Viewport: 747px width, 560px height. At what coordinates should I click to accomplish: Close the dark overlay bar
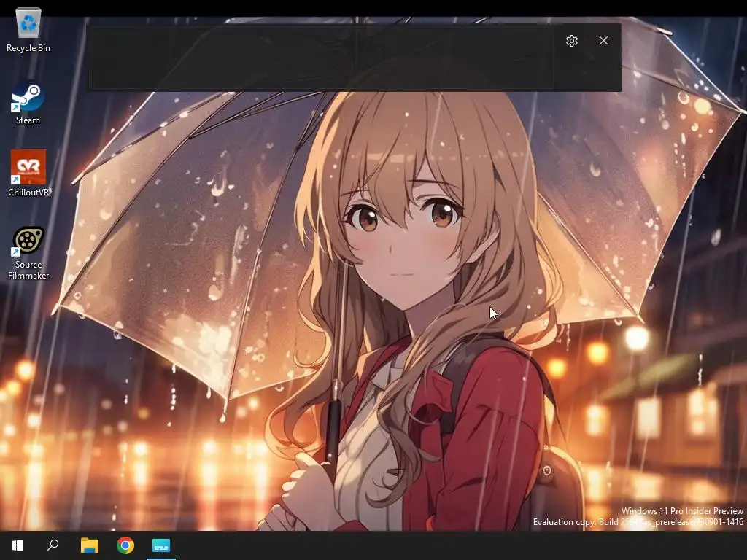tap(603, 41)
